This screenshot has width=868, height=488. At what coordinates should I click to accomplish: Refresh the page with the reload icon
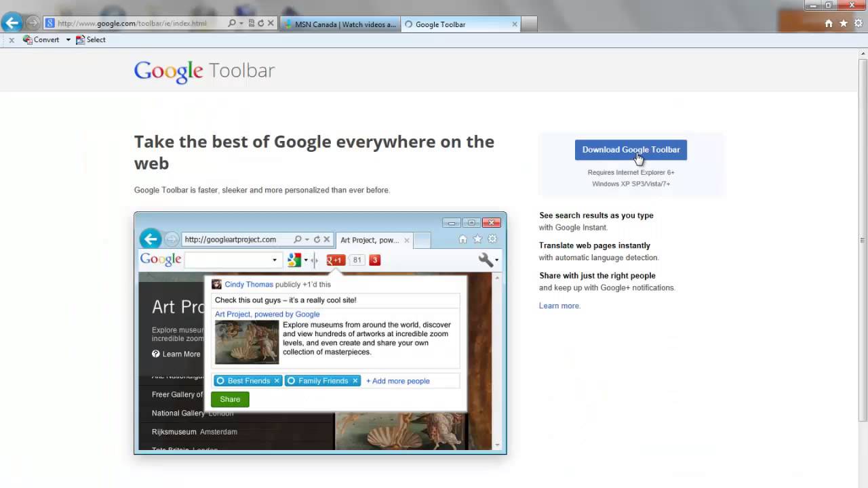click(260, 23)
